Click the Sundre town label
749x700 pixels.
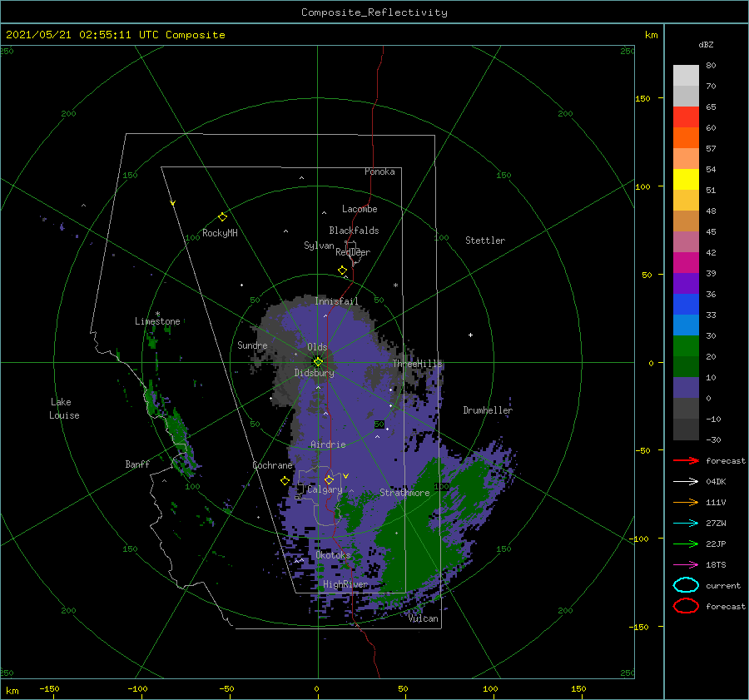click(252, 345)
